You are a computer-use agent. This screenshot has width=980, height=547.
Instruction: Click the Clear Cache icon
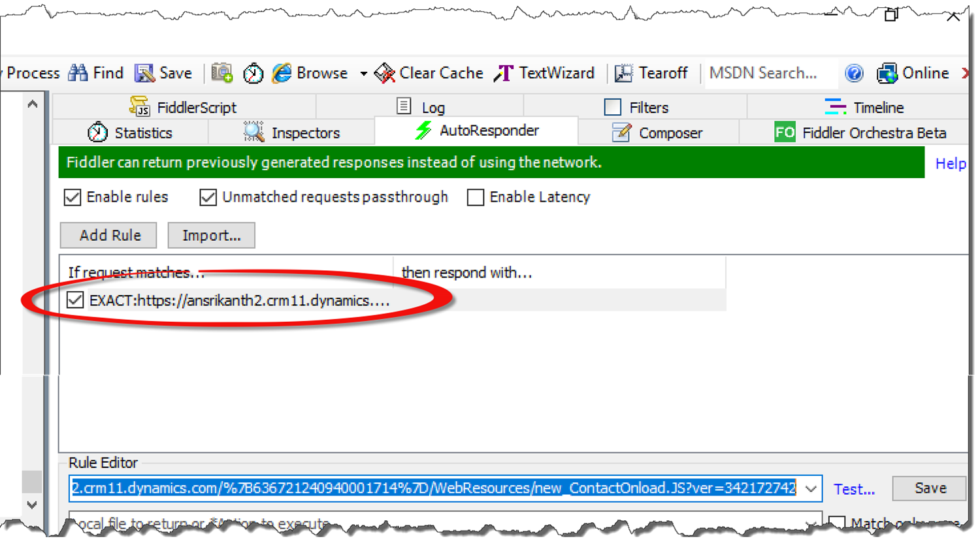pos(385,73)
